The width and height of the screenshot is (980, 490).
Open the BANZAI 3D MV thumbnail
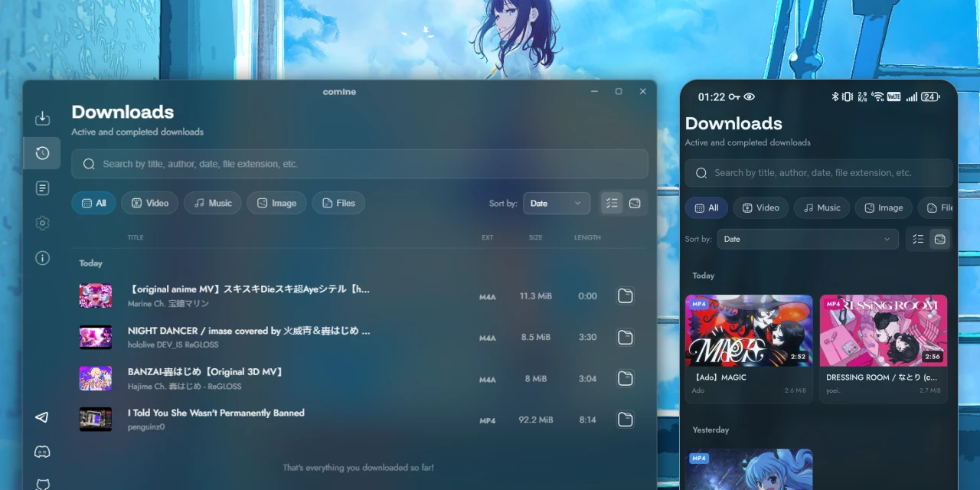[96, 378]
